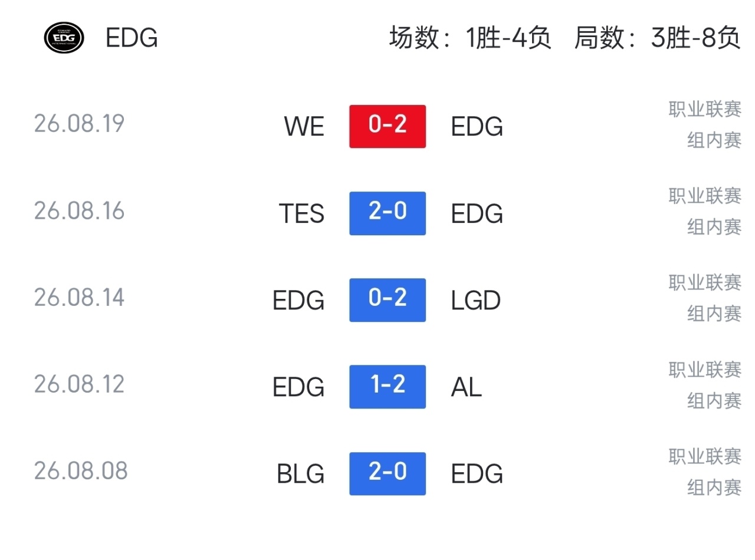Image resolution: width=755 pixels, height=560 pixels.
Task: Select the AL team name
Action: pos(466,387)
